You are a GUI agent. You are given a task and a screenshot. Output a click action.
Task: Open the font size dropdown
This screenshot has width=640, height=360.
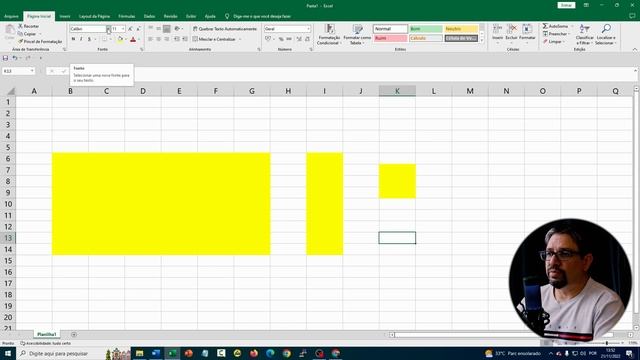[123, 29]
